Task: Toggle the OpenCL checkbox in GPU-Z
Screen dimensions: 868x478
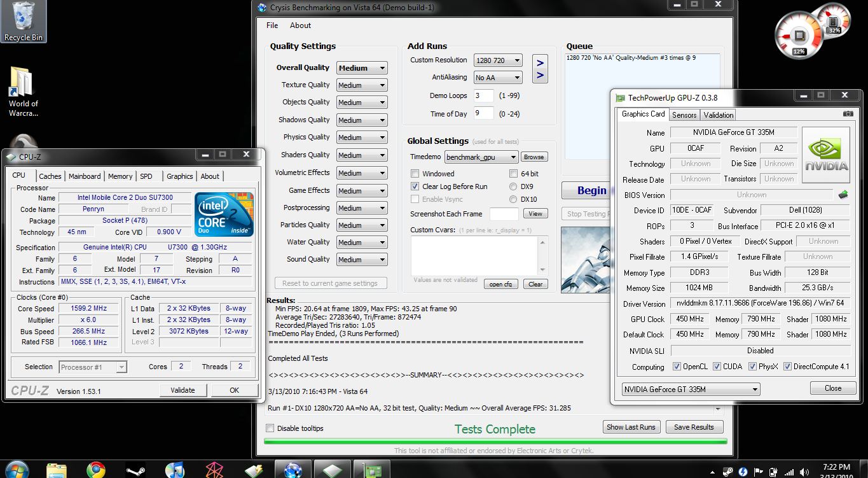Action: (x=677, y=367)
